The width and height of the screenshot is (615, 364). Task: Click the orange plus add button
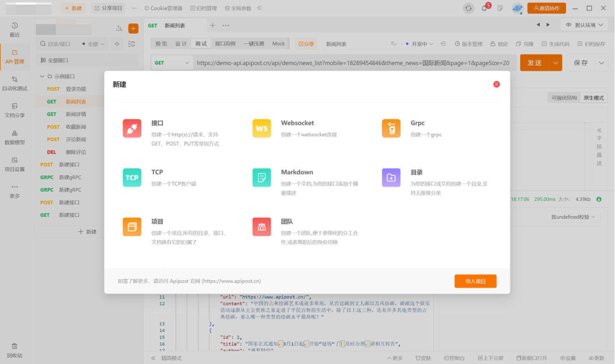click(133, 28)
